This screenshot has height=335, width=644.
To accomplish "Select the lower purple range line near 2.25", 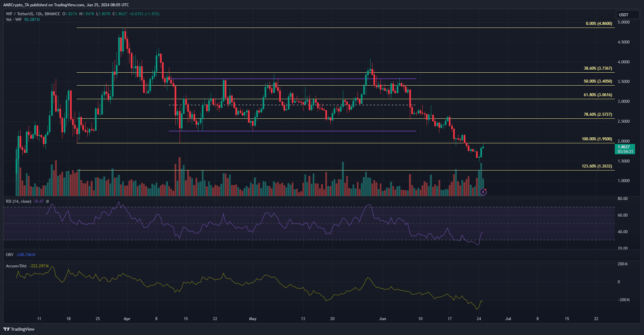I will click(x=293, y=131).
